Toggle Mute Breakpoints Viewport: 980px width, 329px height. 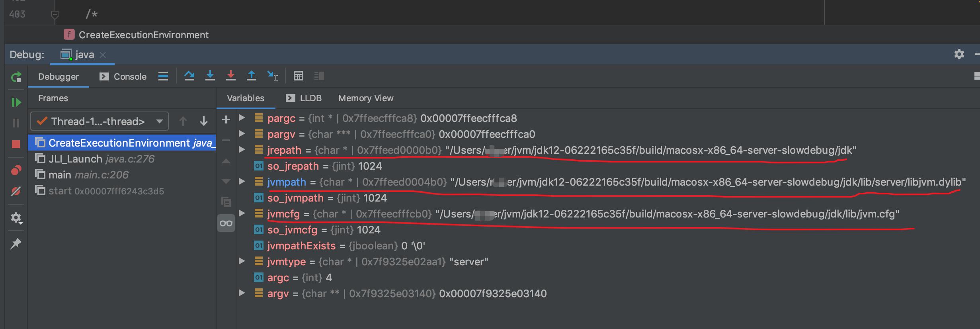[x=16, y=192]
